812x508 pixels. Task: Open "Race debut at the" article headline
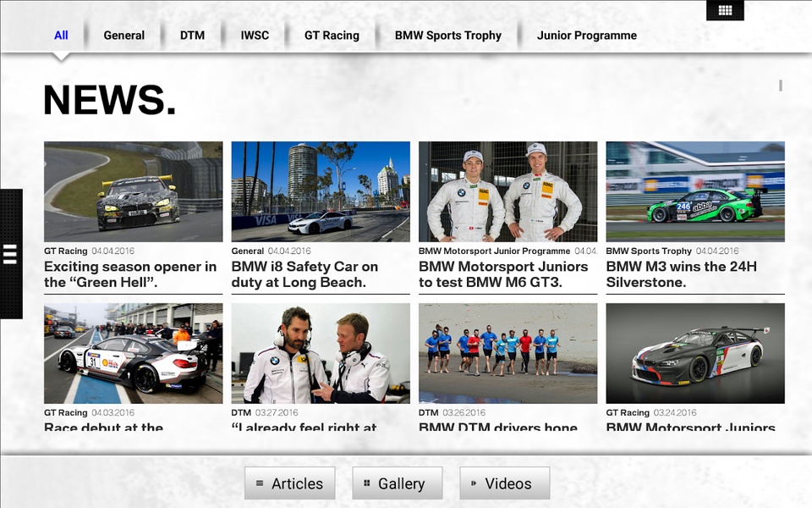pos(103,426)
